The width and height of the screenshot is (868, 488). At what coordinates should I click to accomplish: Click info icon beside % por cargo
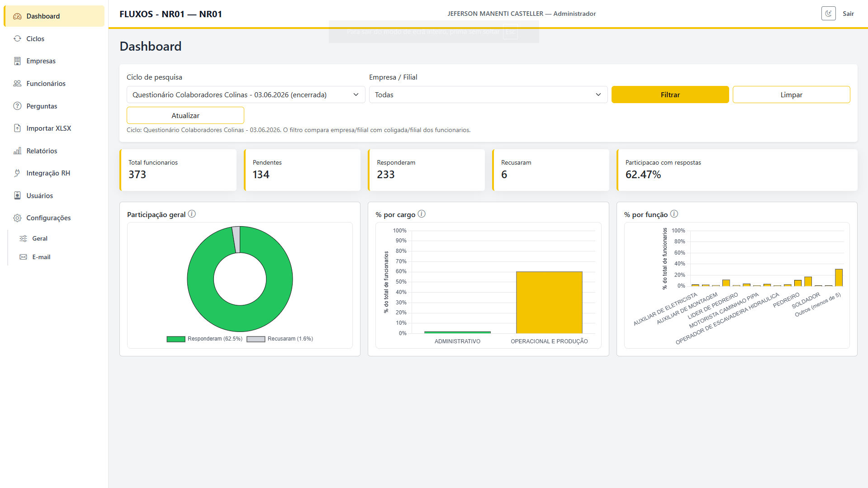422,214
